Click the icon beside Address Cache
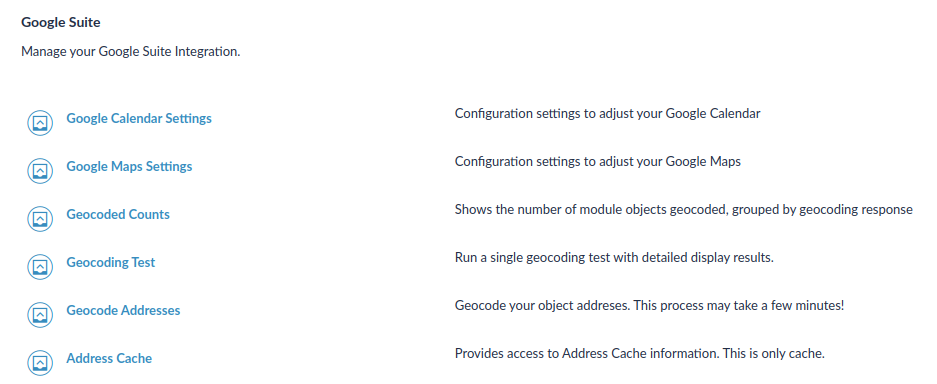 pos(40,363)
